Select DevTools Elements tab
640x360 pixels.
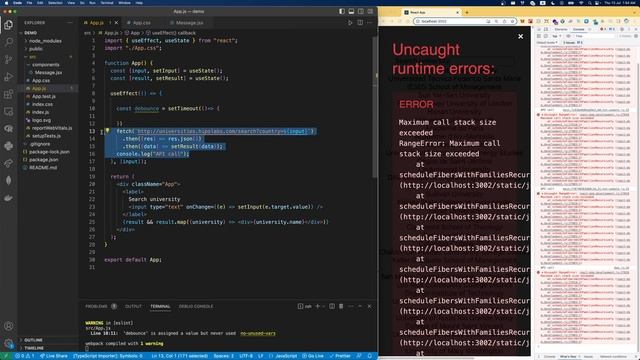pyautogui.click(x=561, y=29)
